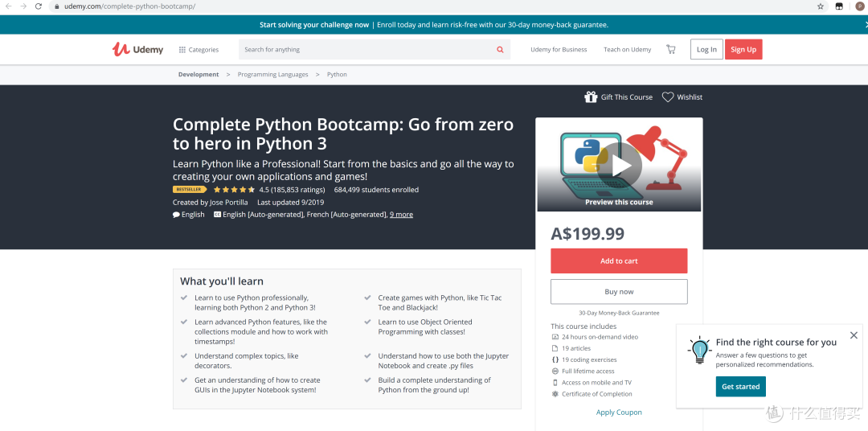The image size is (868, 431).
Task: Click the 'Search for anything' field
Action: pos(366,49)
